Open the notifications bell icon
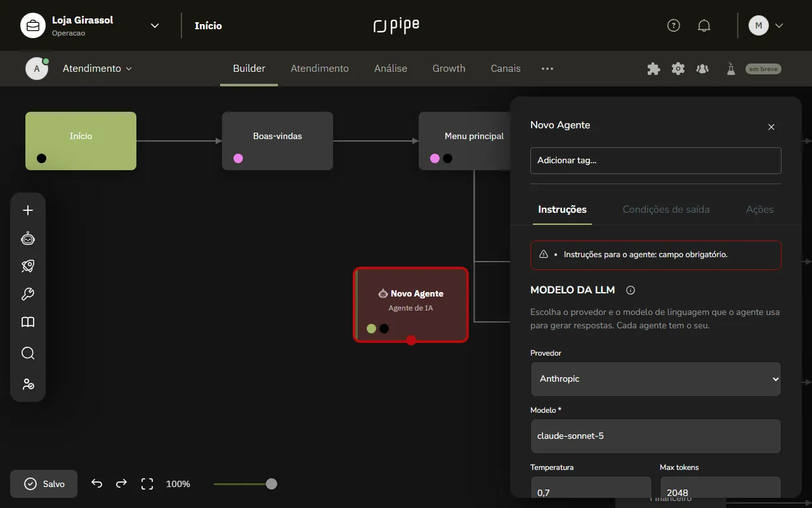This screenshot has width=812, height=508. tap(704, 25)
